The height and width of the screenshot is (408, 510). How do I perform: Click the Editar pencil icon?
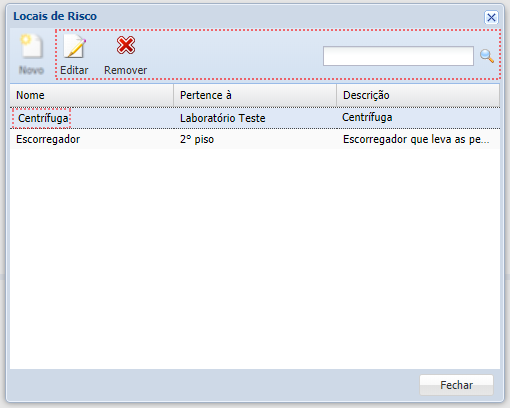click(75, 46)
